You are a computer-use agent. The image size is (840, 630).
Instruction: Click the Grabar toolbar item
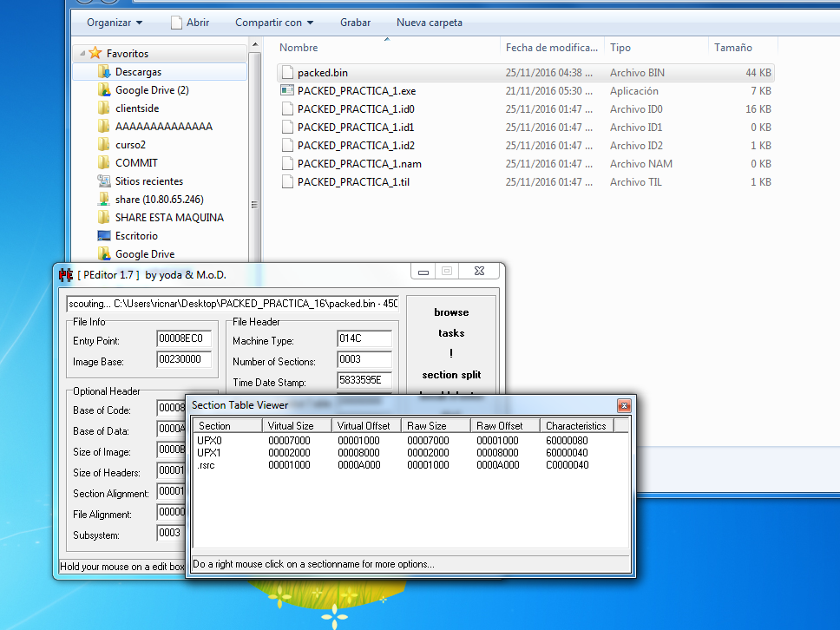355,23
